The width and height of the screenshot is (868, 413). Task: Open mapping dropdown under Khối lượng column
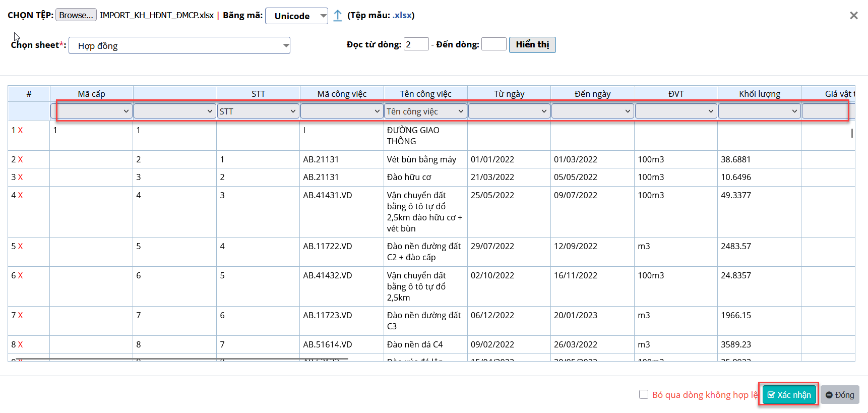(760, 111)
